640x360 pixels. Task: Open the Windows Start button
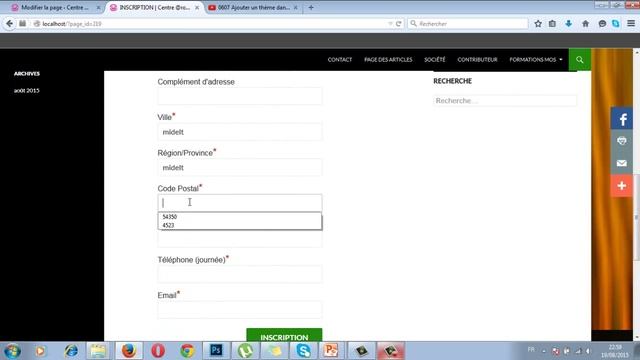point(12,351)
